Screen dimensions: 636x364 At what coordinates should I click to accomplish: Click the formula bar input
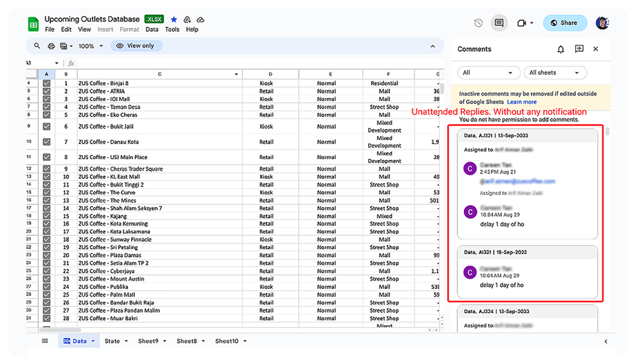[x=260, y=63]
